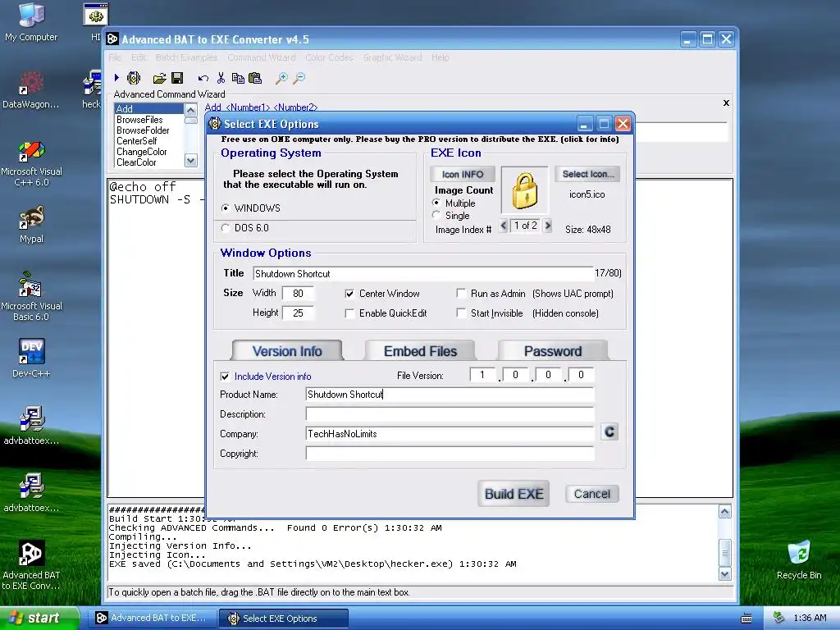
Task: Check the Run as Admin checkbox
Action: point(461,293)
